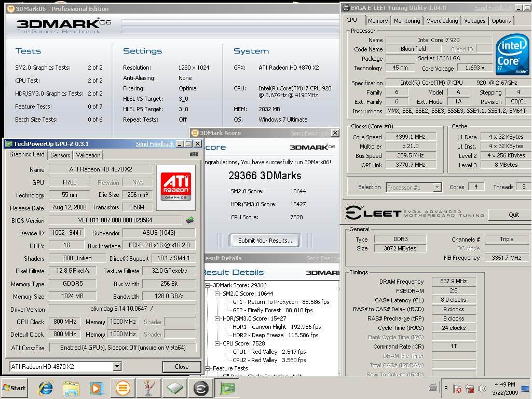Image resolution: width=532 pixels, height=399 pixels.
Task: Open the Memory tab in E-LEET
Action: click(378, 21)
